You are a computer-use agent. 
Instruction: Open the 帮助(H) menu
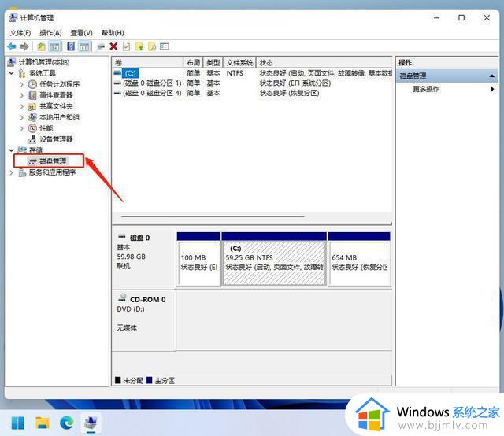point(113,33)
